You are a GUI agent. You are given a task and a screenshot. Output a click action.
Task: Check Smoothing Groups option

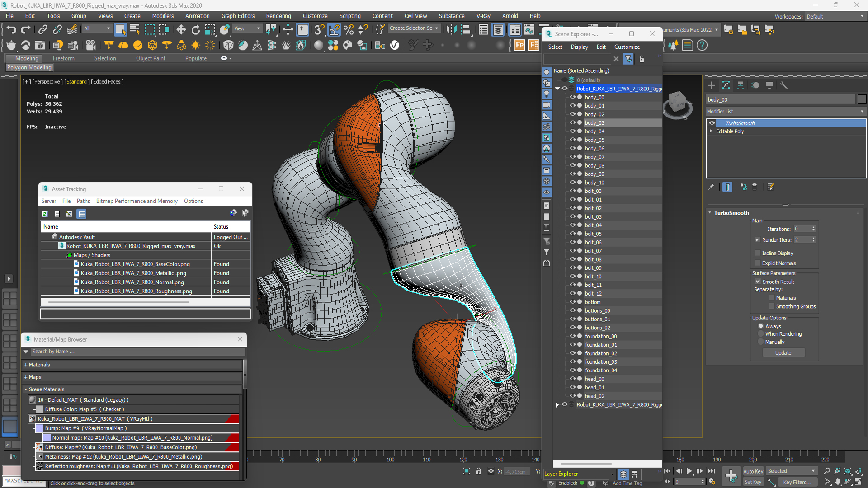point(772,306)
